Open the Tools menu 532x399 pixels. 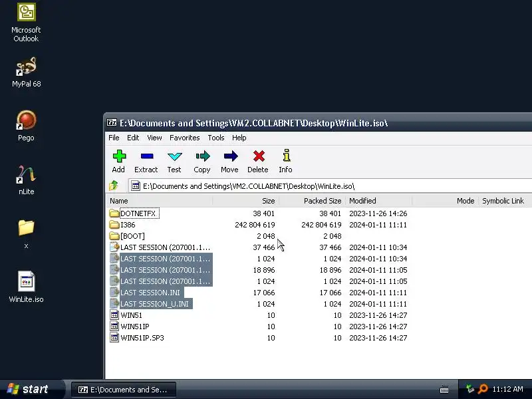[216, 138]
